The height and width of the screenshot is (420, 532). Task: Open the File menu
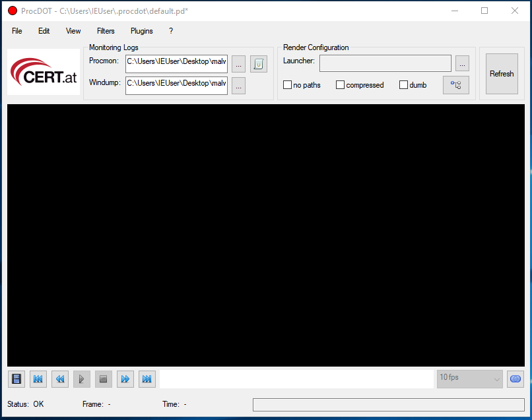[17, 31]
